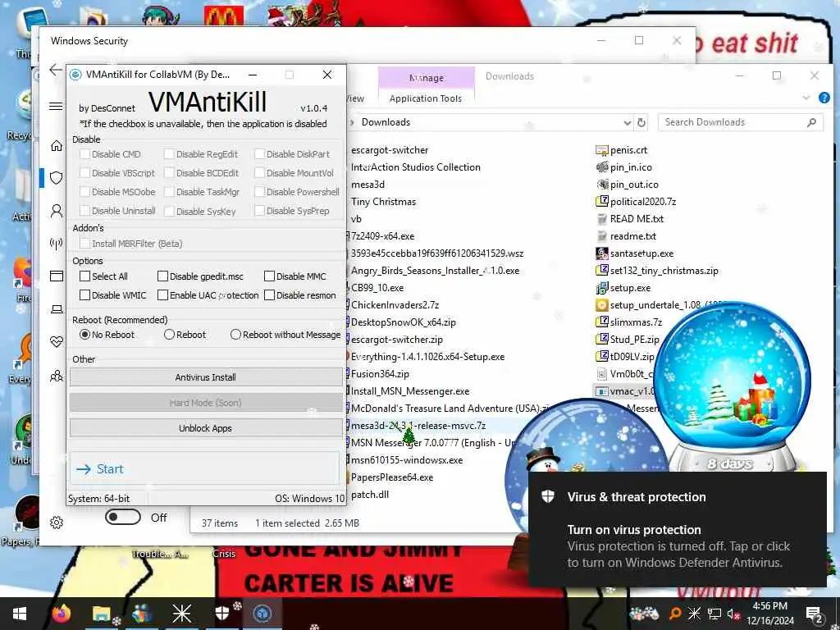This screenshot has height=630, width=840.
Task: Open the Manage ribbon tab
Action: tap(427, 78)
